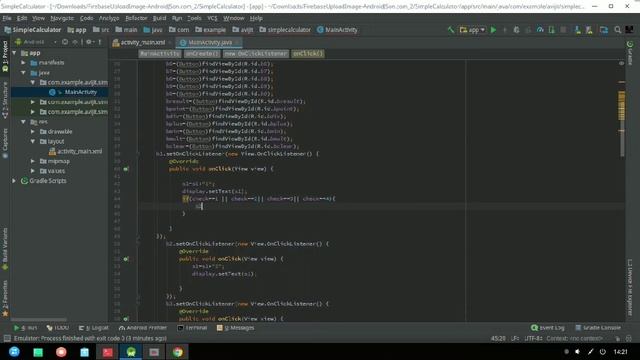Image resolution: width=640 pixels, height=360 pixels.
Task: Open the Gradle side panel
Action: click(x=630, y=53)
